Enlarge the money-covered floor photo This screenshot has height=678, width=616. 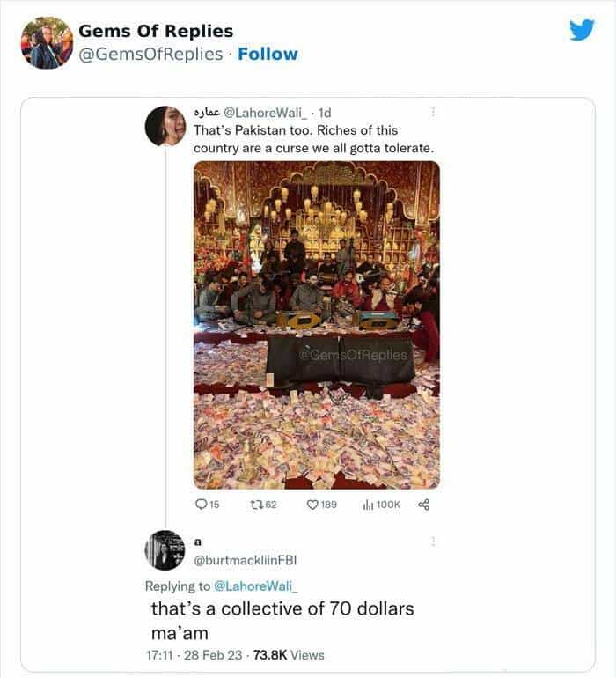pyautogui.click(x=316, y=324)
